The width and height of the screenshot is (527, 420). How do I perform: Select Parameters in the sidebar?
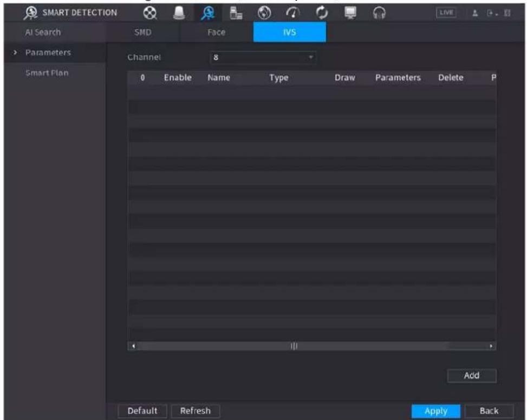click(x=48, y=52)
